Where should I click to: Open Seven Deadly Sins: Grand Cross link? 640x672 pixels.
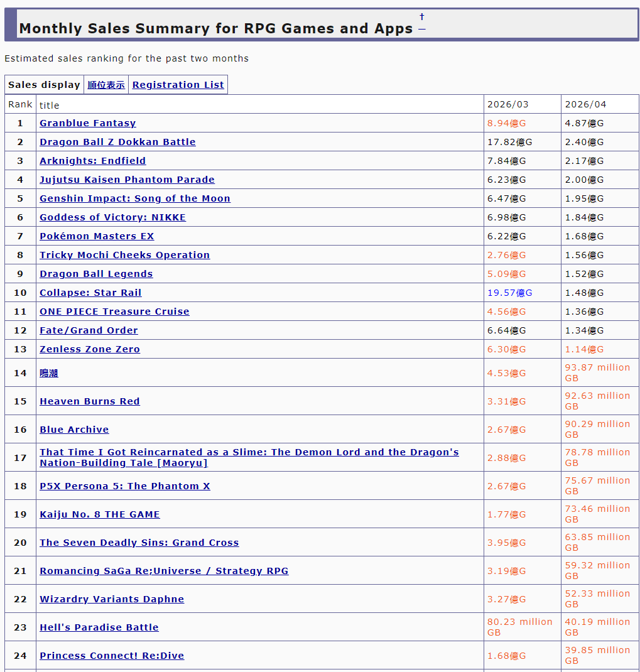pos(139,543)
